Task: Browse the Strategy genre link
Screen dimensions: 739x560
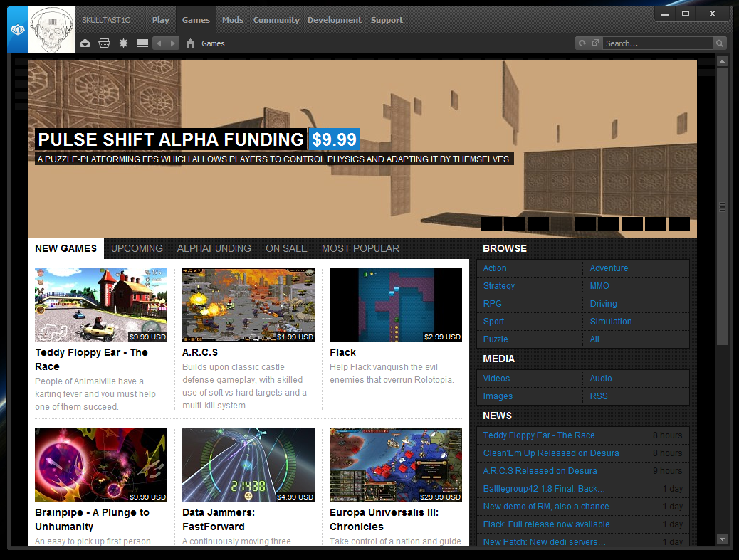Action: coord(498,286)
